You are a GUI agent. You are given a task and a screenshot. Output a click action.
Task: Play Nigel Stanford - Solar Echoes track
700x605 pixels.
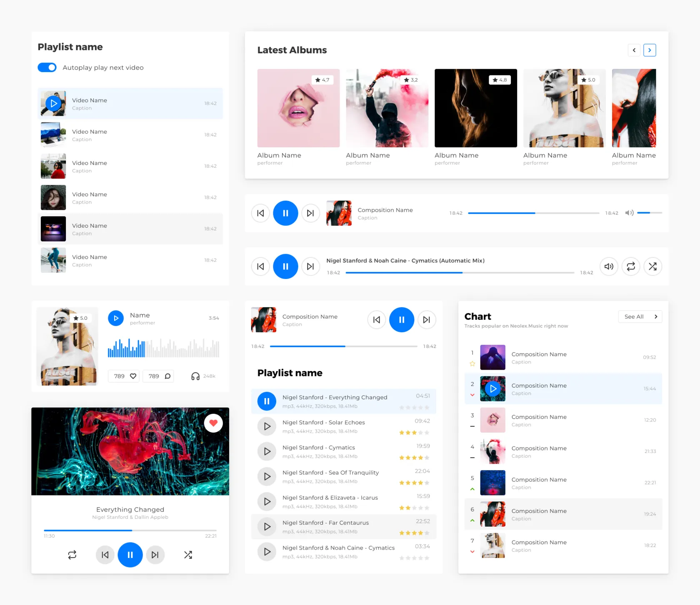click(x=267, y=426)
